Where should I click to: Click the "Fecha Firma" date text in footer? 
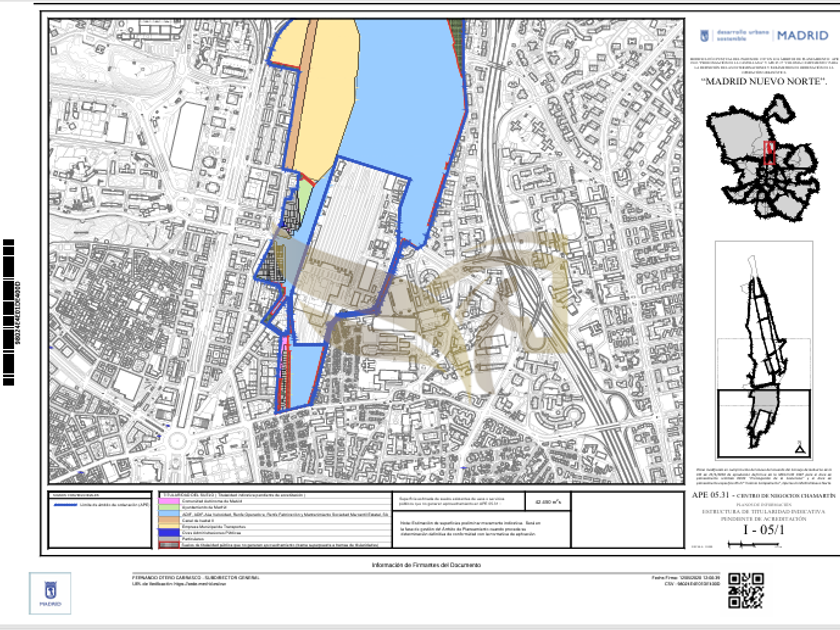(x=685, y=578)
